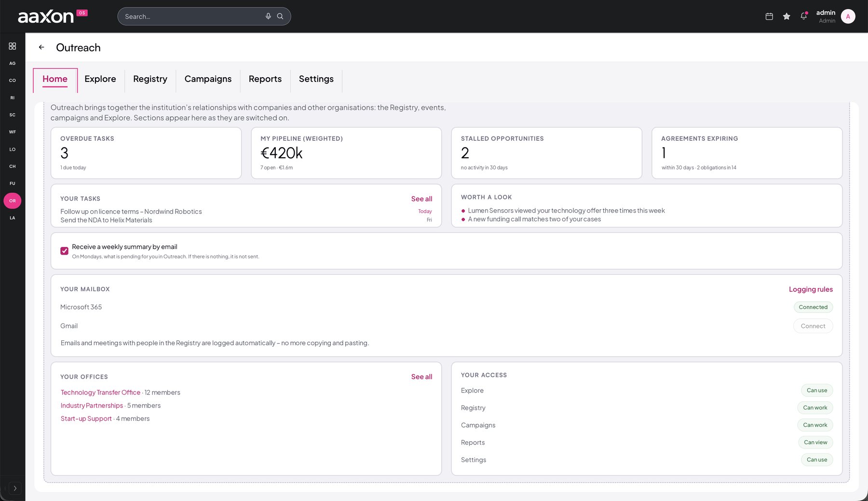Click See all in Your Tasks
The height and width of the screenshot is (501, 868).
(x=421, y=199)
